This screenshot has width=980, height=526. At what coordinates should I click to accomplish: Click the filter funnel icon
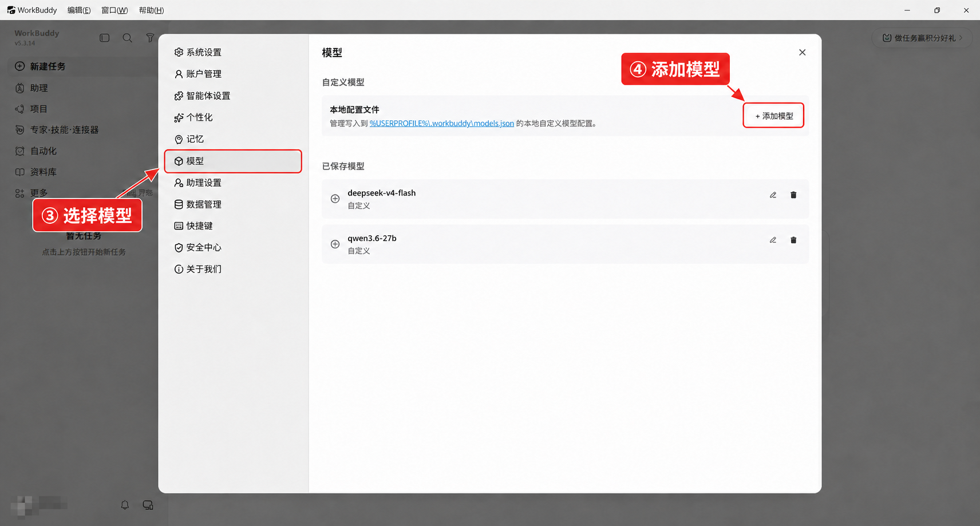tap(150, 38)
